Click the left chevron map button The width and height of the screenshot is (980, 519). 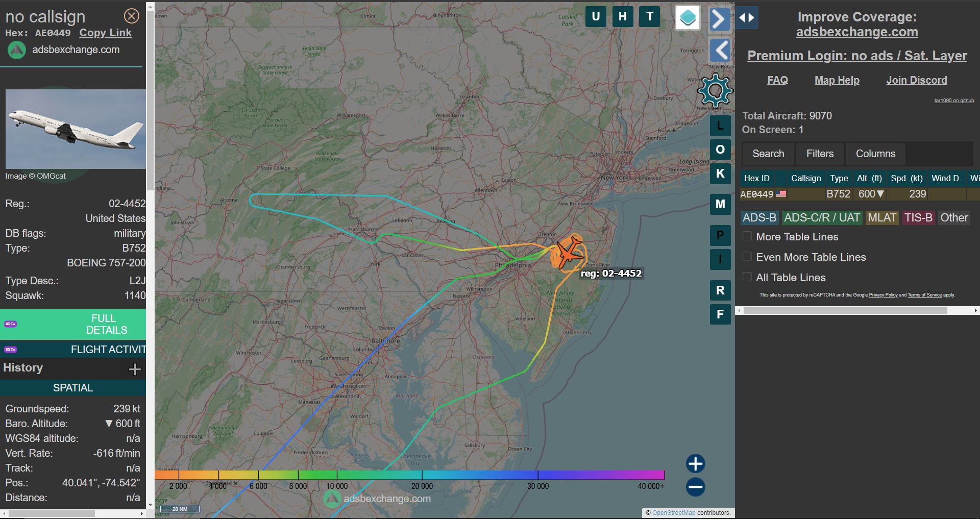point(720,51)
